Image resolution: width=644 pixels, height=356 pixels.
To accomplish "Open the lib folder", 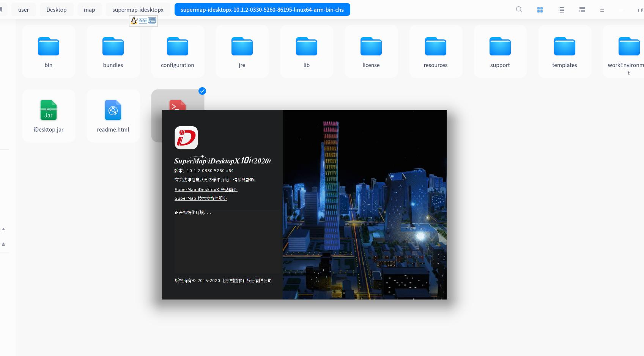I will pos(307,52).
